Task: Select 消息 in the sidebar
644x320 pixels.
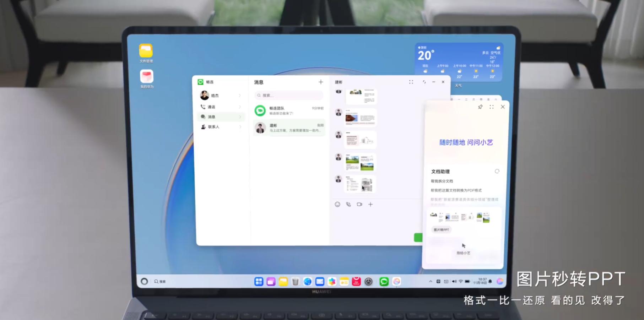Action: click(x=220, y=117)
